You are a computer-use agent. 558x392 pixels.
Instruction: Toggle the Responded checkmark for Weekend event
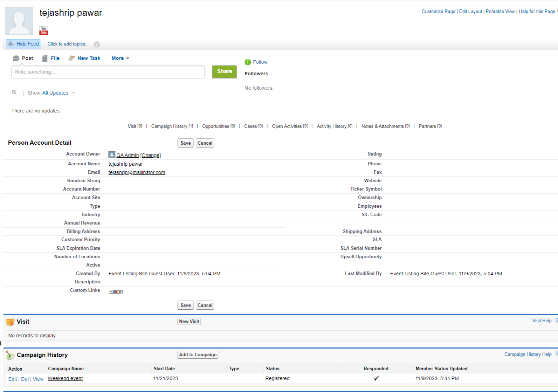pos(376,378)
